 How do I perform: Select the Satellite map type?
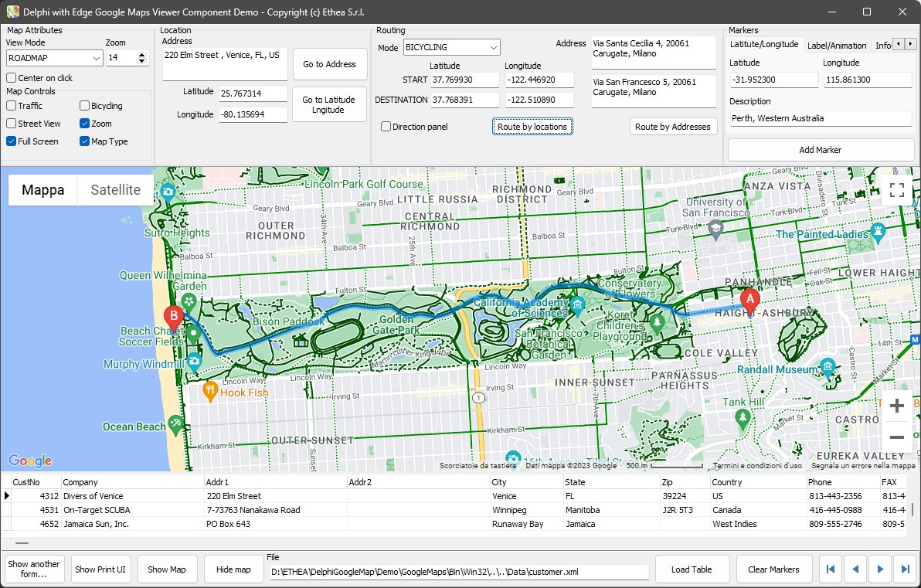coord(116,190)
